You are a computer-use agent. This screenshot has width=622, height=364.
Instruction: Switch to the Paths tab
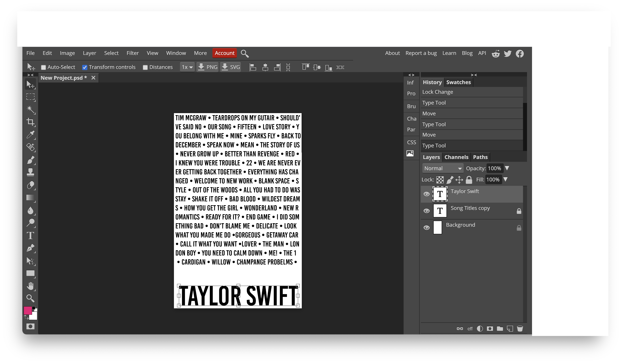tap(480, 157)
